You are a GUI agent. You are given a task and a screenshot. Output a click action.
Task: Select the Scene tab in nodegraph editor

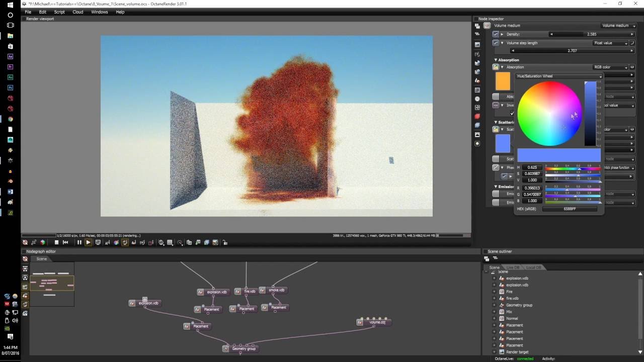pyautogui.click(x=41, y=259)
